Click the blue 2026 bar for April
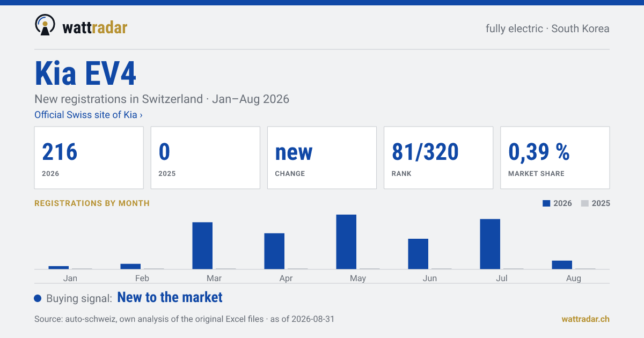644x338 pixels. coord(274,251)
